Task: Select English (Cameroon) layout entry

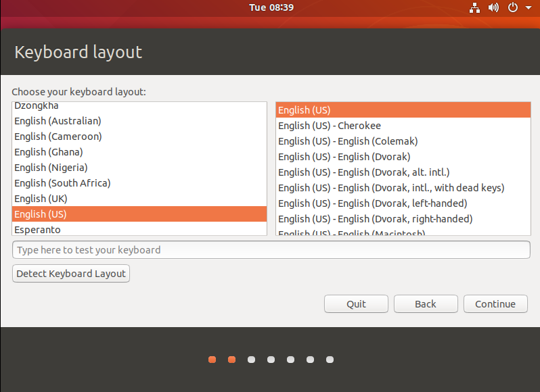Action: (58, 137)
